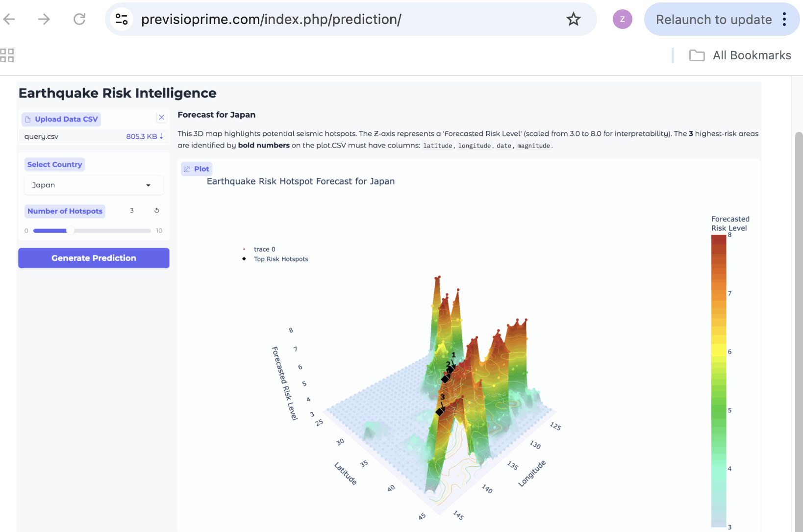Download query.csv via the 805.3 KB link
Screen dimensions: 803x532
pyautogui.click(x=144, y=136)
